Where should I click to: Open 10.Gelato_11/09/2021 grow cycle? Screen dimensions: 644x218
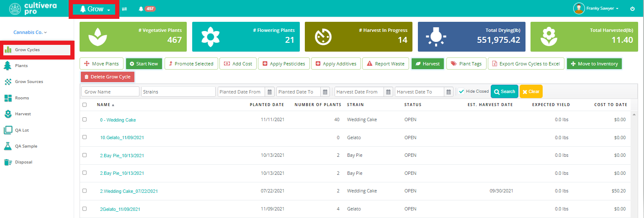tap(122, 138)
